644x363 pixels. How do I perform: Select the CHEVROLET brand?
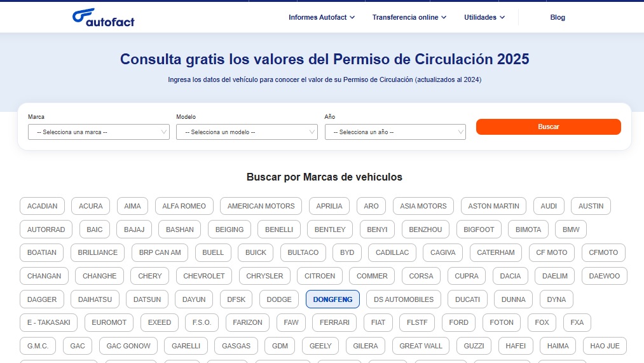[x=203, y=276]
